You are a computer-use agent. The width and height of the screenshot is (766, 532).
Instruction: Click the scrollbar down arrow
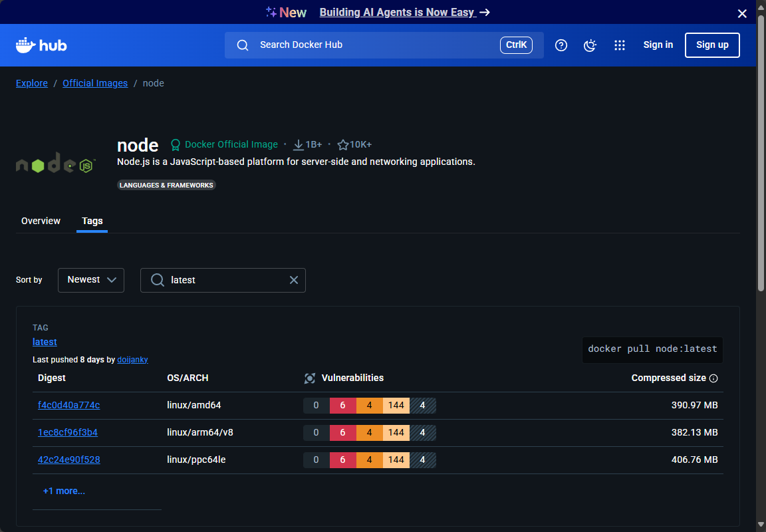coord(761,525)
